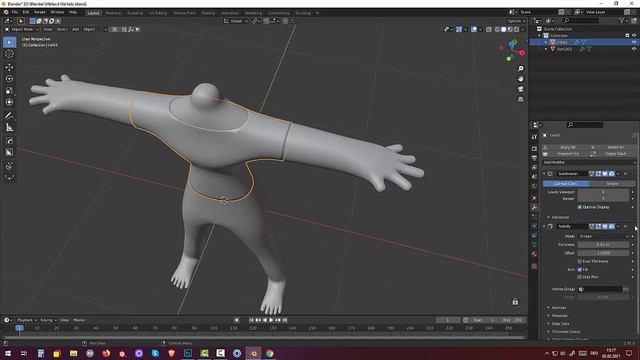Open the Edit menu
640x360 pixels.
(x=26, y=12)
